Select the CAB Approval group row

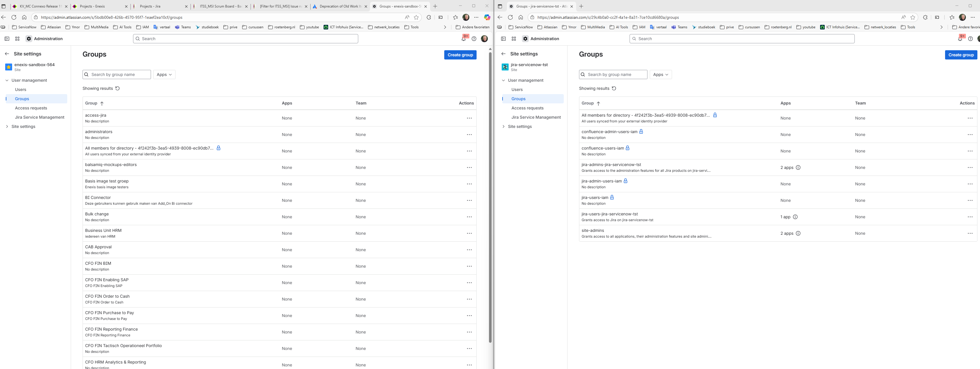[279, 250]
